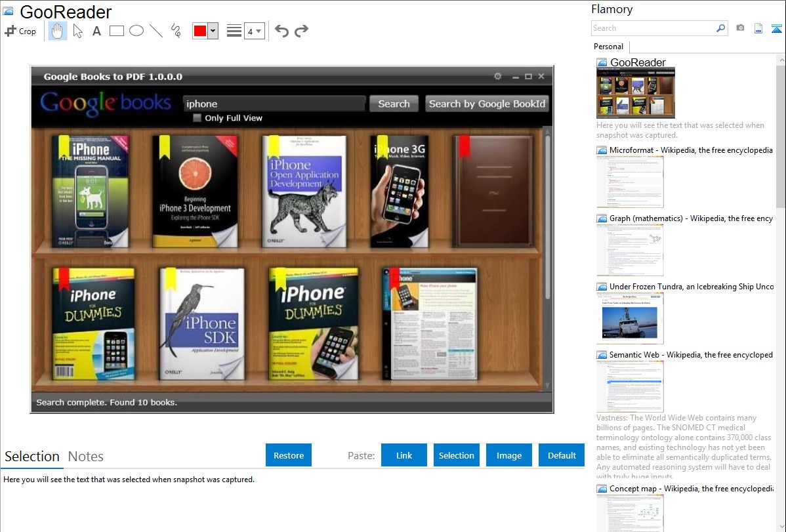Choose the arrow pointer tool
Screen dimensions: 786x532
click(x=77, y=31)
